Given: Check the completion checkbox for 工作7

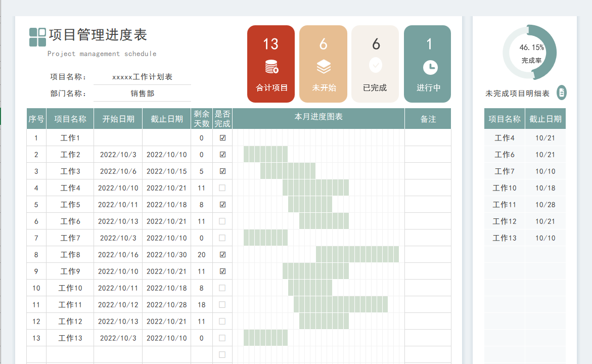Looking at the screenshot, I should [x=222, y=238].
